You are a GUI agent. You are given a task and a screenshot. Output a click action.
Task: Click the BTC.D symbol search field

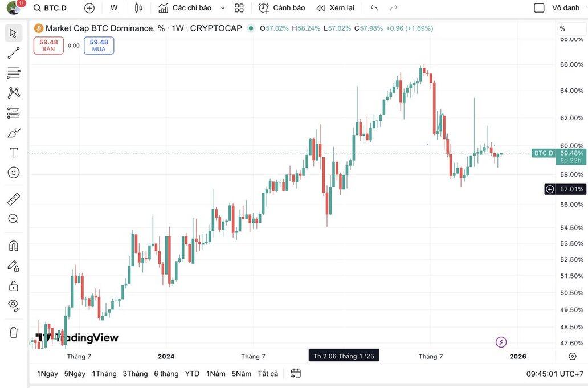(x=50, y=8)
